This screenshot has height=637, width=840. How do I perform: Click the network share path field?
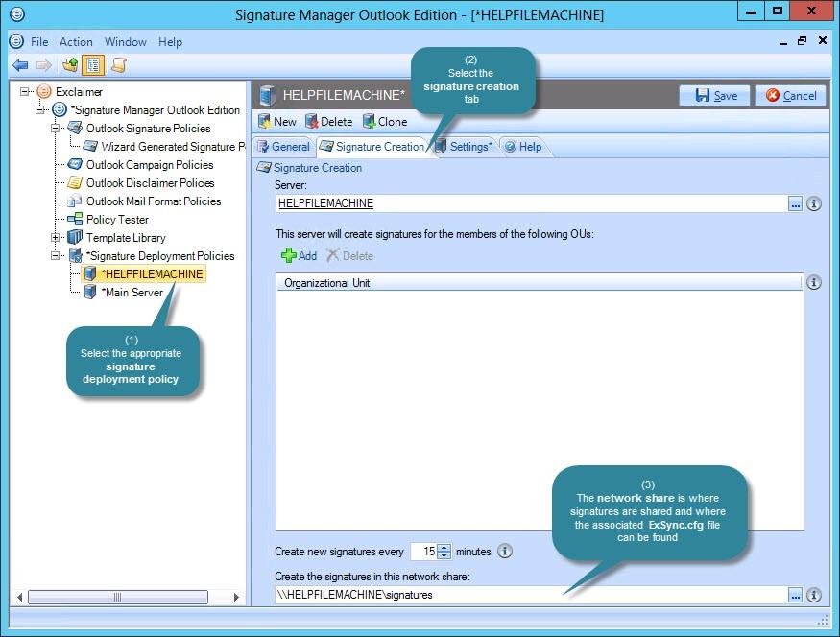click(x=531, y=595)
